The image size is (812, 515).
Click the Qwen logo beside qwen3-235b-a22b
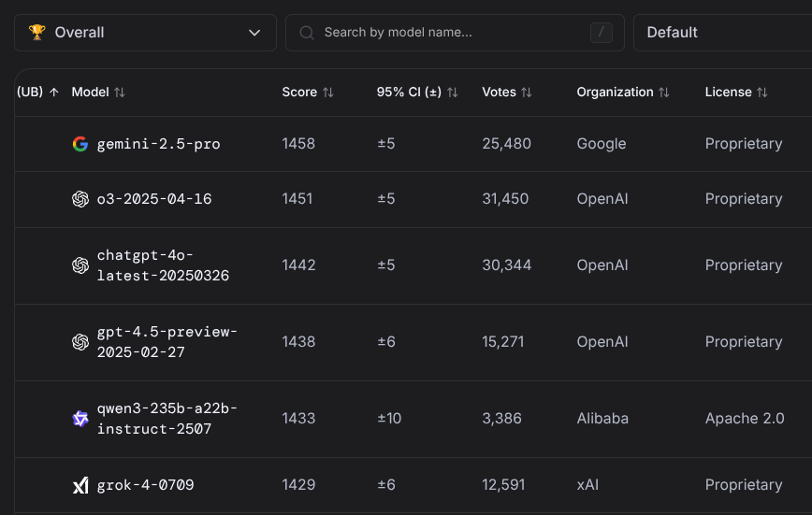coord(80,419)
